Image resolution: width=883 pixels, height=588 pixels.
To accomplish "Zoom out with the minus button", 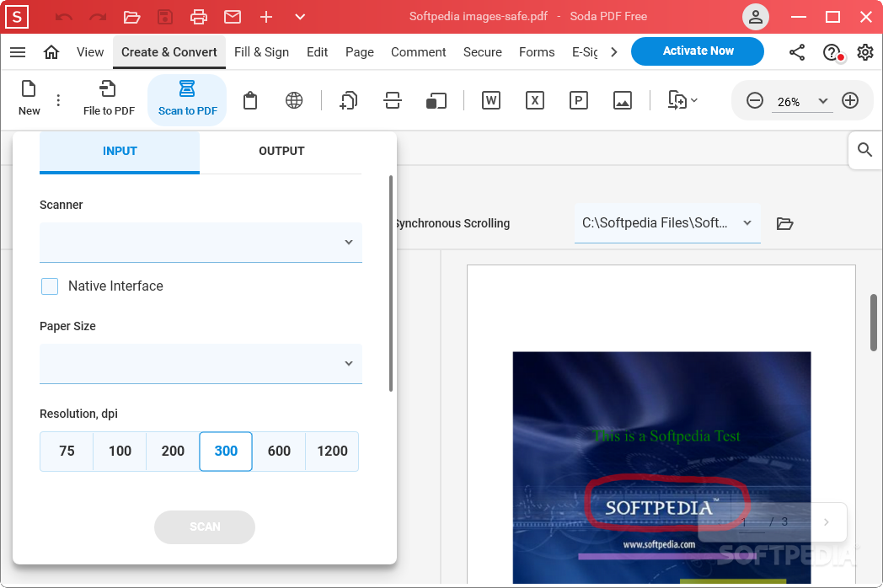I will pyautogui.click(x=755, y=101).
